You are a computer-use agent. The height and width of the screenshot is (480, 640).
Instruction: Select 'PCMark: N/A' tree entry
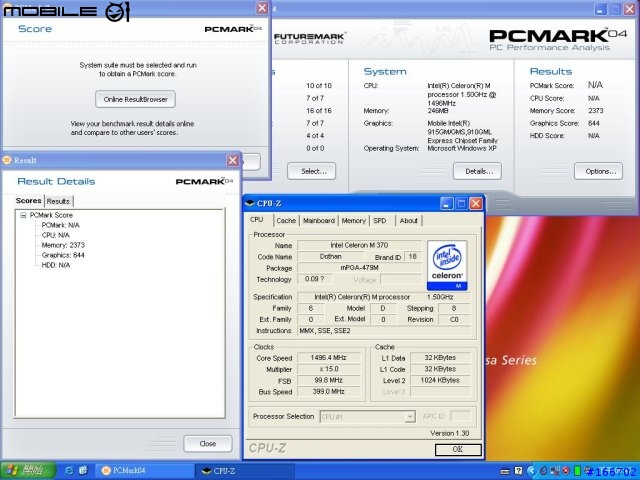coord(60,225)
